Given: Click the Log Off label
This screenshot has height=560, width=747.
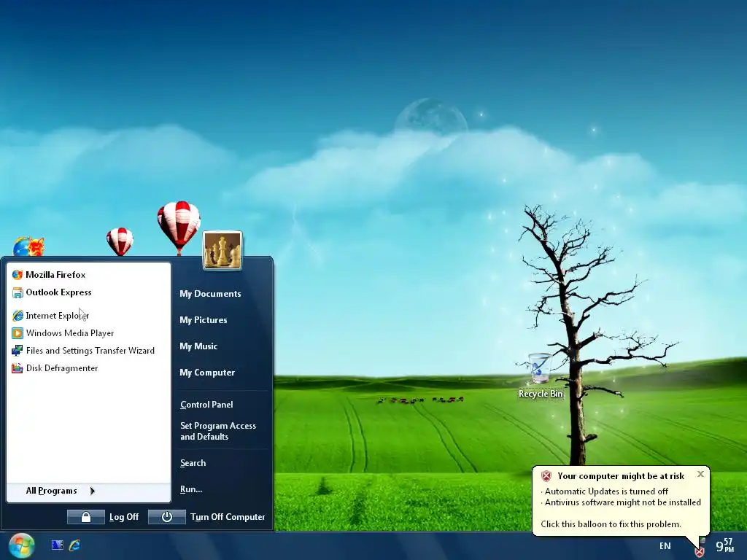Looking at the screenshot, I should 124,517.
